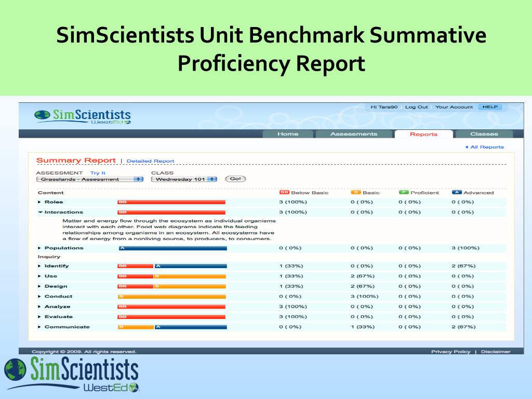Switch to the Classes tab
This screenshot has height=399, width=532.
(x=484, y=134)
